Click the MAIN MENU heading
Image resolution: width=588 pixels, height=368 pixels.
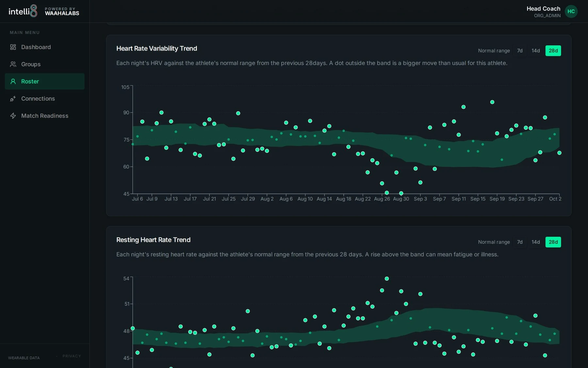coord(25,32)
